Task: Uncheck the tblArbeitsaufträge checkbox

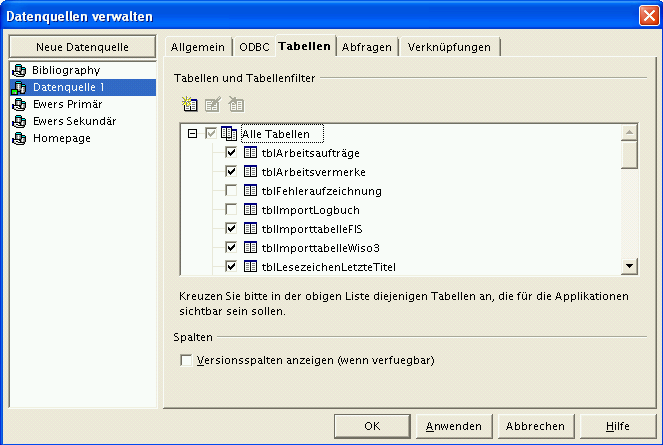Action: pyautogui.click(x=231, y=153)
